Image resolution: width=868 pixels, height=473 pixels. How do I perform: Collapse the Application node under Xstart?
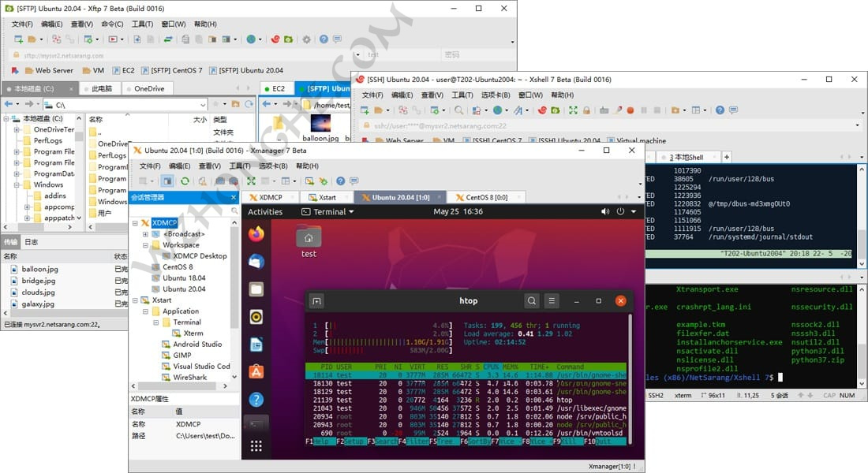click(145, 311)
